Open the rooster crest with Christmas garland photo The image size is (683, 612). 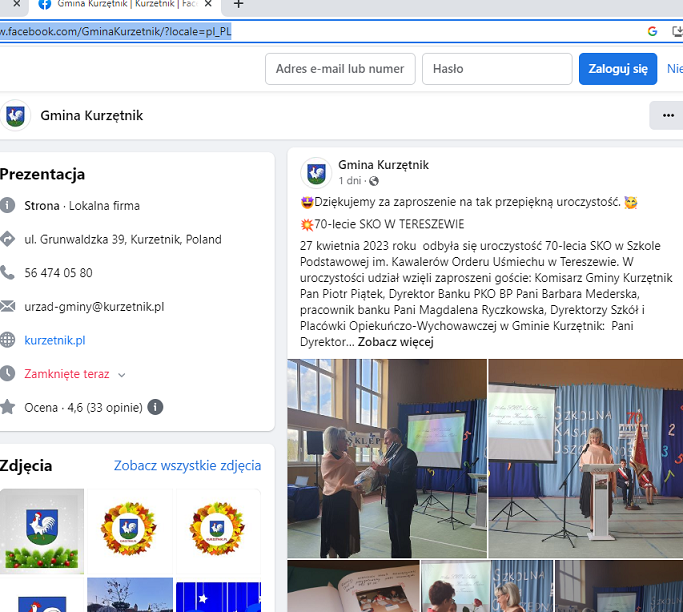click(x=42, y=531)
